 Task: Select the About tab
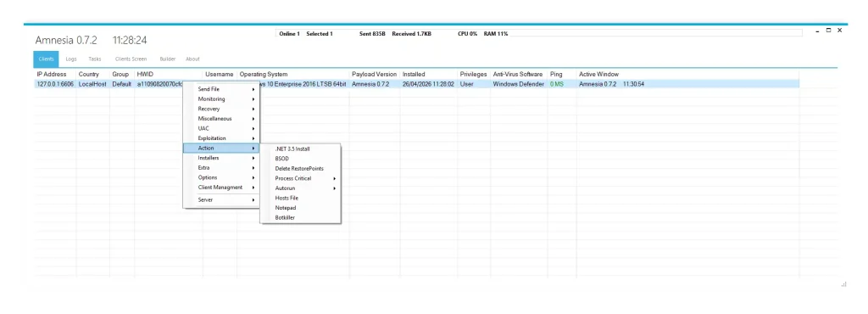pos(192,59)
